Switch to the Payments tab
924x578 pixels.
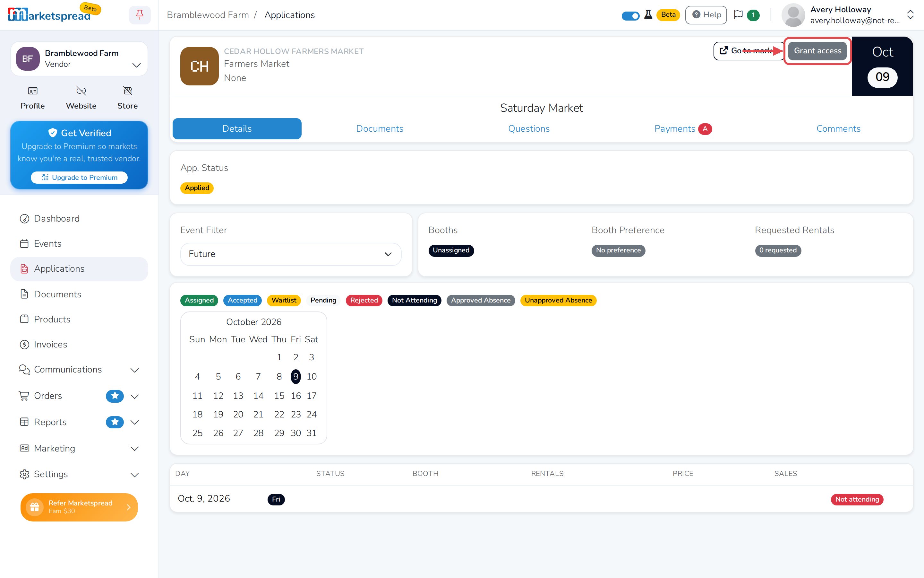click(x=683, y=129)
